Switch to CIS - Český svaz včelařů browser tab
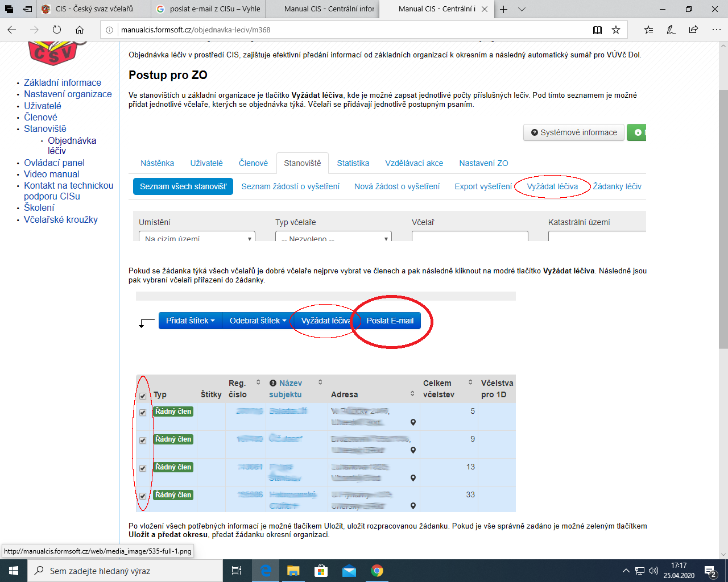Screen dimensions: 728x582 [x=94, y=9]
